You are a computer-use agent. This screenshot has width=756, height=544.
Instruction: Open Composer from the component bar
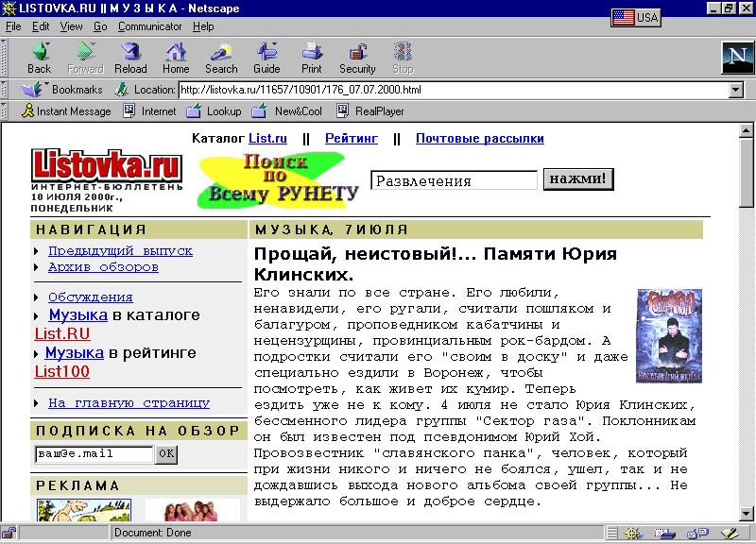coord(730,533)
